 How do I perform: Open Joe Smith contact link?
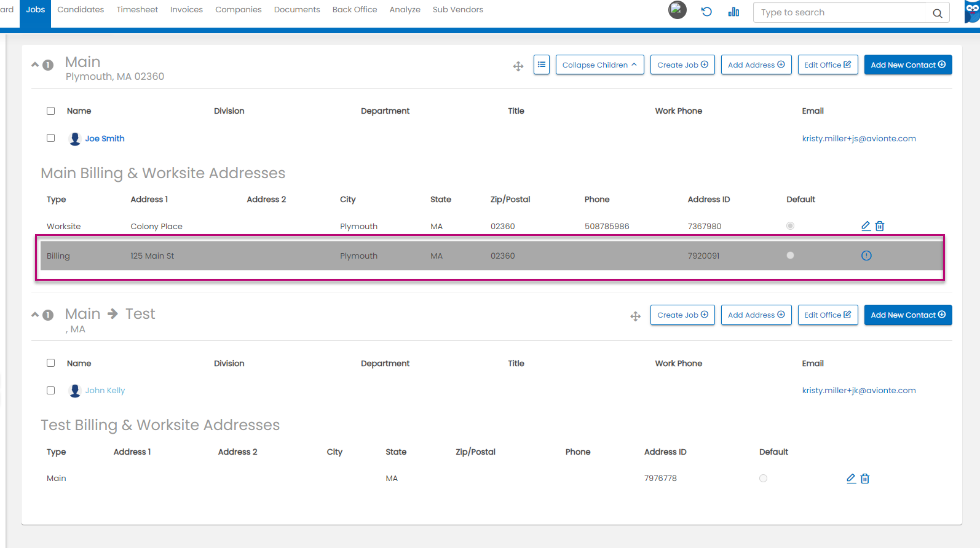[105, 139]
